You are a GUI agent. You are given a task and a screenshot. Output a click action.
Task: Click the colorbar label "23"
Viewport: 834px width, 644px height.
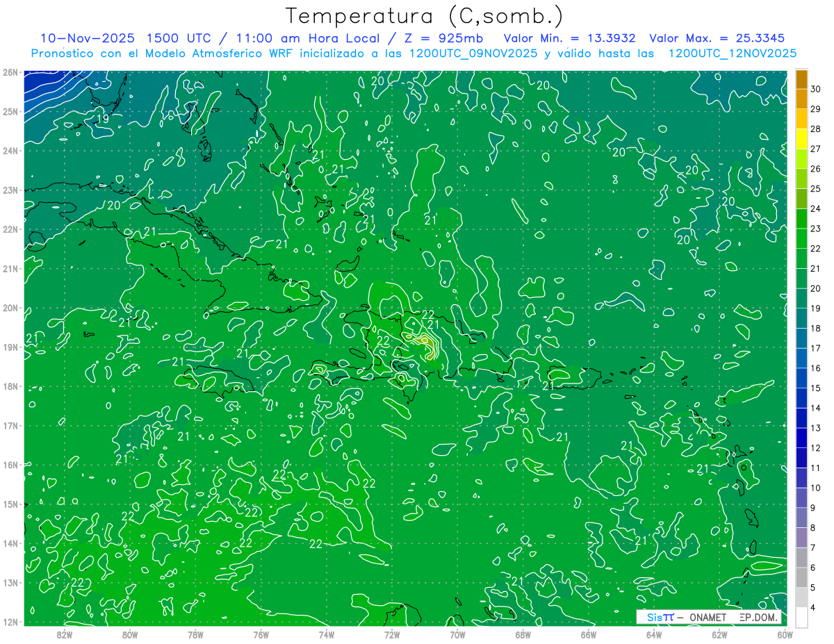[816, 229]
